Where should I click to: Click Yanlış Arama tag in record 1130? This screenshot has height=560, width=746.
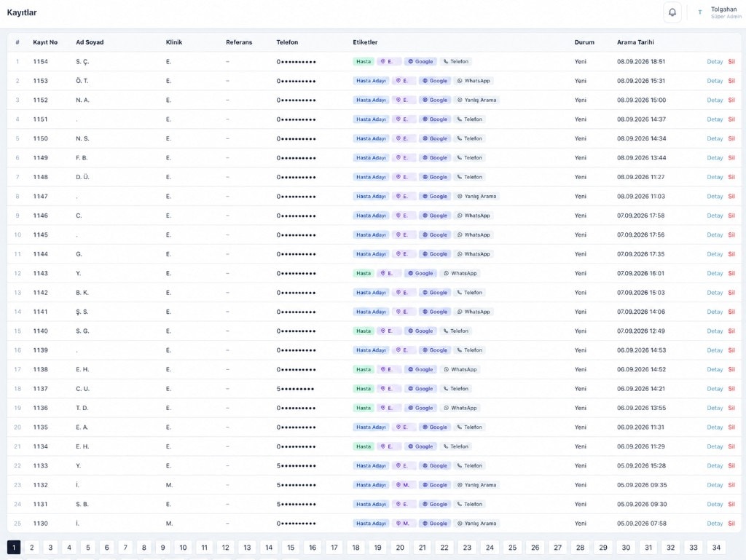click(x=476, y=524)
